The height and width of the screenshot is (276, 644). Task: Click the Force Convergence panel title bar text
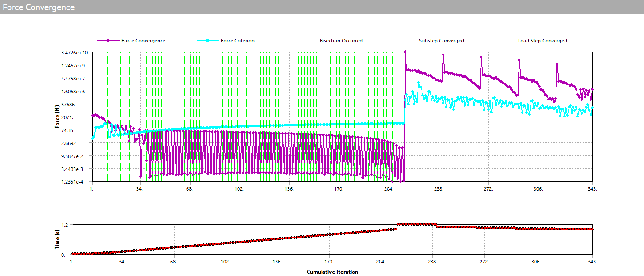pyautogui.click(x=39, y=7)
